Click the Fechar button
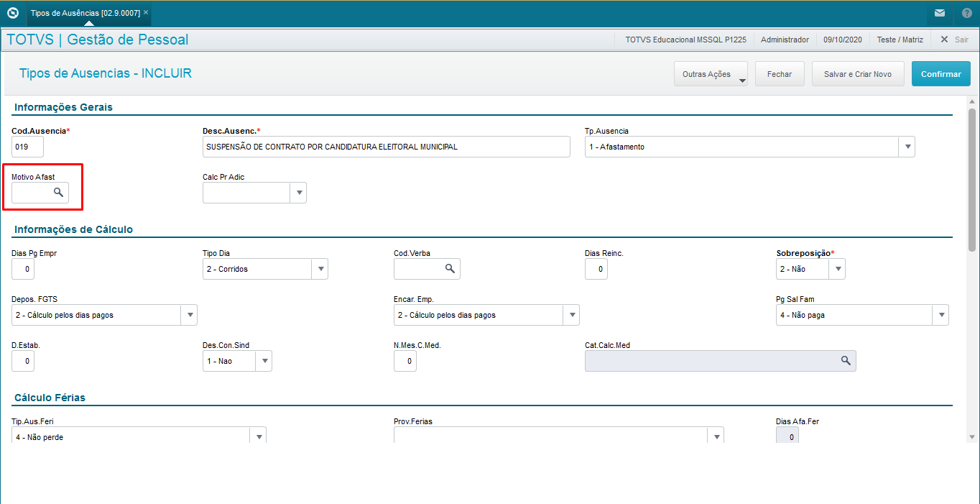This screenshot has height=504, width=980. 780,74
